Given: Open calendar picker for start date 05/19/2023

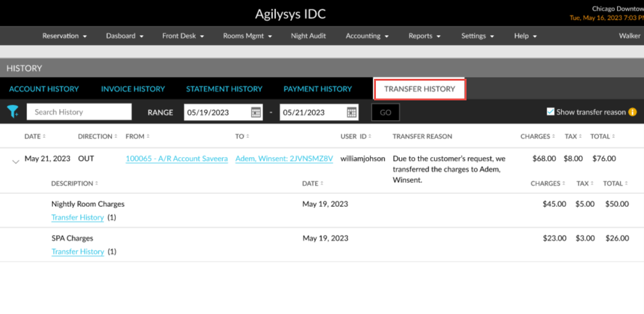Looking at the screenshot, I should point(256,112).
